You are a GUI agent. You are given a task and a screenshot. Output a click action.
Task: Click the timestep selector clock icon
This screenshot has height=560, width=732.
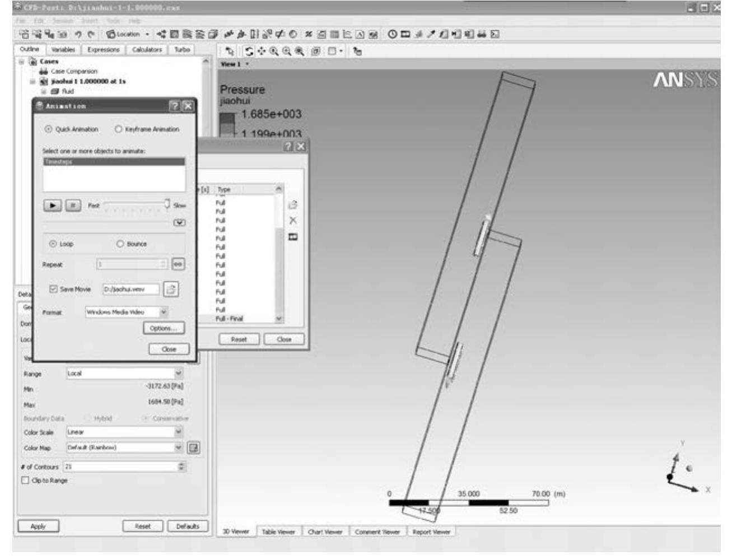(392, 34)
